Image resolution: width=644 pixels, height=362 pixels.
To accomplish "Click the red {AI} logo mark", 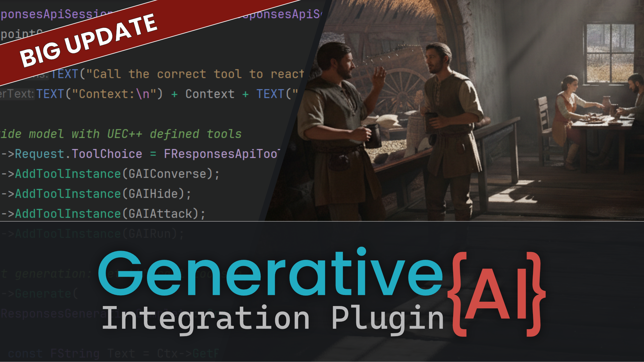I will click(496, 294).
